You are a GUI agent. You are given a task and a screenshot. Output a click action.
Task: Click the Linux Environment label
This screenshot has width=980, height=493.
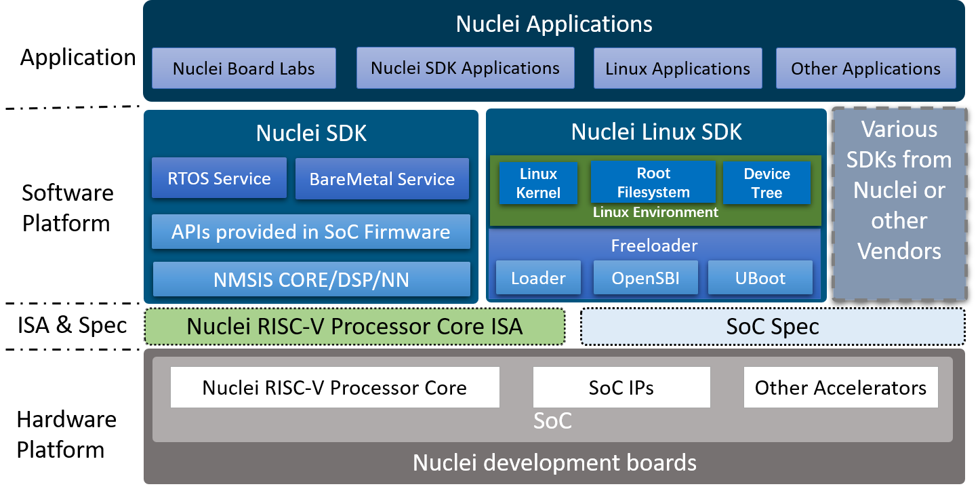[655, 212]
